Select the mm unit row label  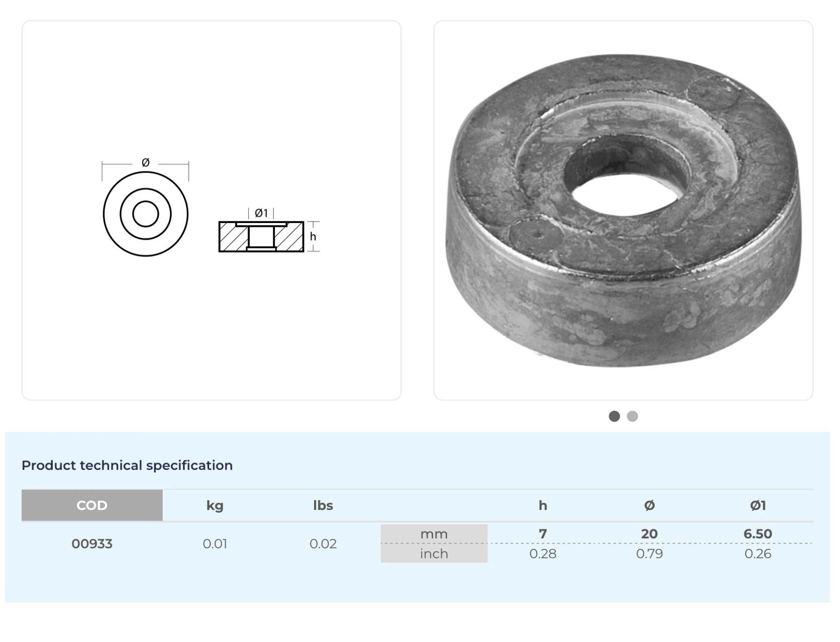[434, 534]
